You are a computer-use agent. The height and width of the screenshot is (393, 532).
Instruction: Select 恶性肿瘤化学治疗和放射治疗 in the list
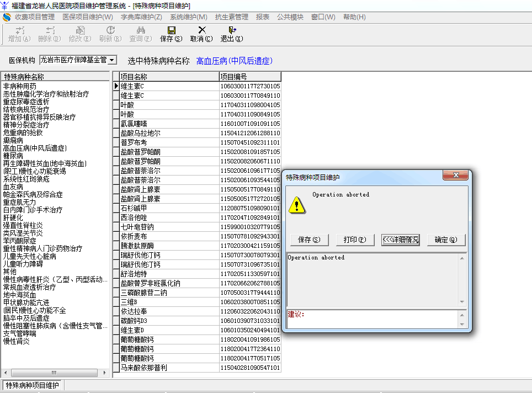coord(46,94)
